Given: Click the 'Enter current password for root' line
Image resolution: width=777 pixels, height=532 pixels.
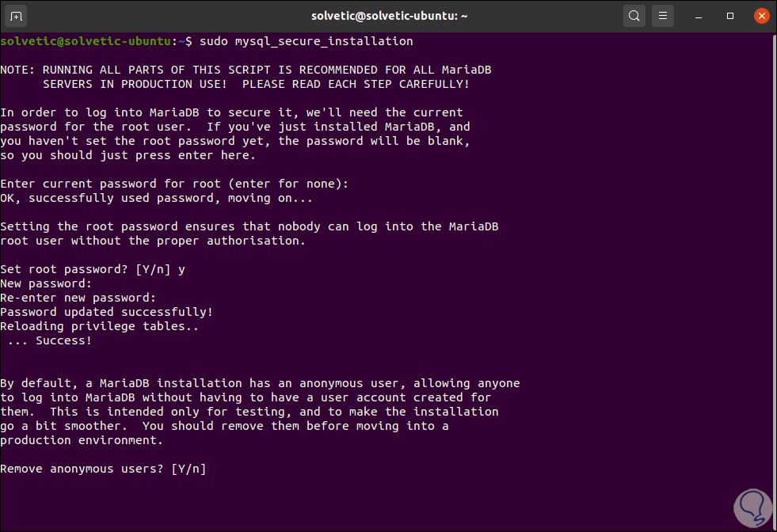Looking at the screenshot, I should coord(174,184).
